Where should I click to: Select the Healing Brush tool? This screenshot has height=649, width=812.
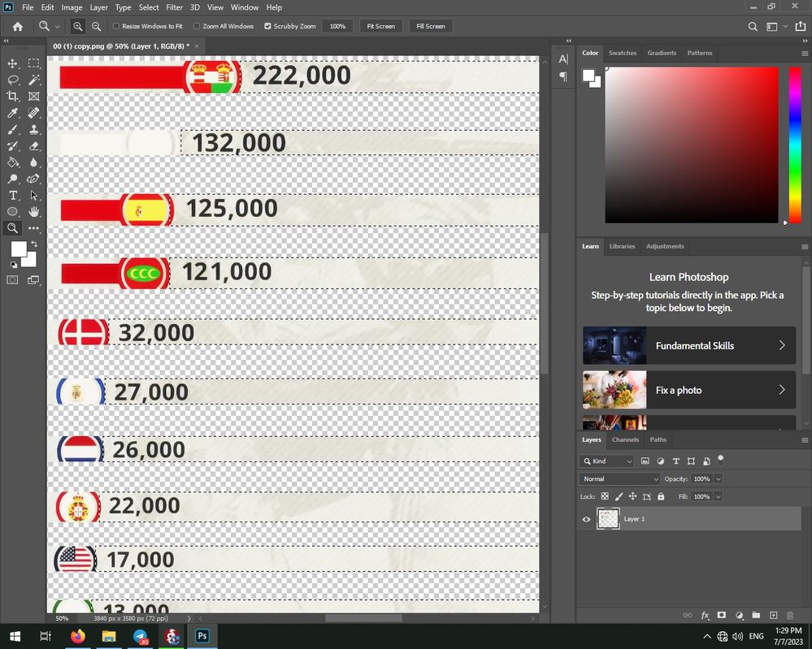(x=33, y=113)
